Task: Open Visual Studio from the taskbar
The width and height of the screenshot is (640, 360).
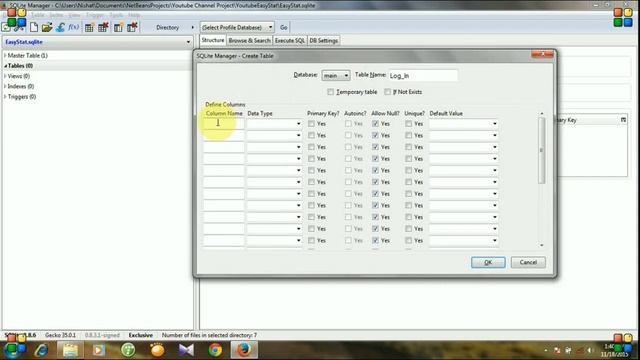Action: (x=186, y=350)
